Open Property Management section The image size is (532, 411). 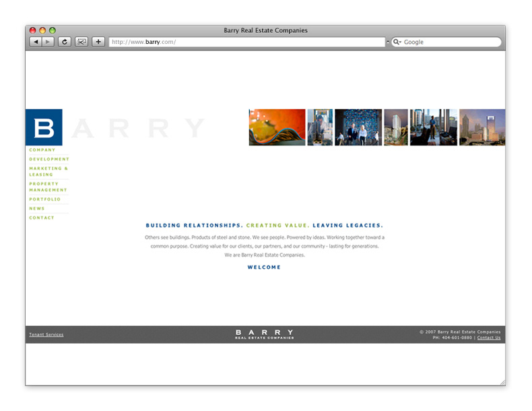[x=48, y=187]
